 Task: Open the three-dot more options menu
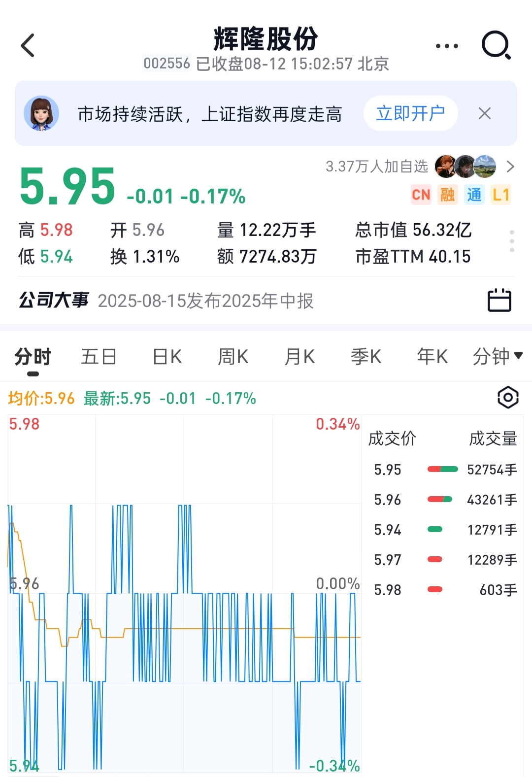[x=447, y=46]
